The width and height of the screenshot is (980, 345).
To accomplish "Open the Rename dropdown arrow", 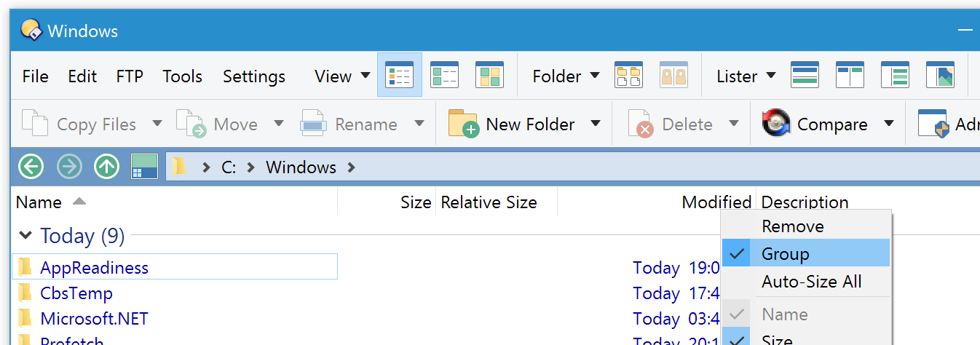I will pyautogui.click(x=419, y=124).
